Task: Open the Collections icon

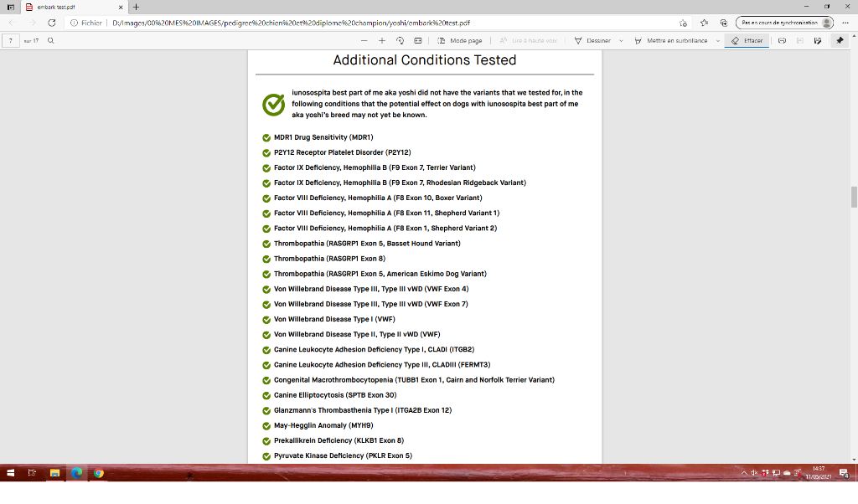Action: click(x=723, y=23)
